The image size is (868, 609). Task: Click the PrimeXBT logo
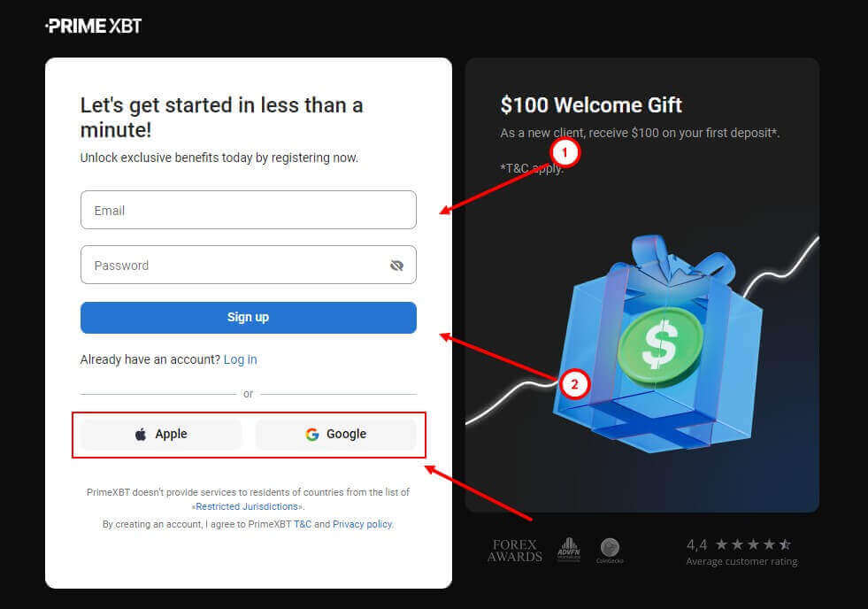94,26
